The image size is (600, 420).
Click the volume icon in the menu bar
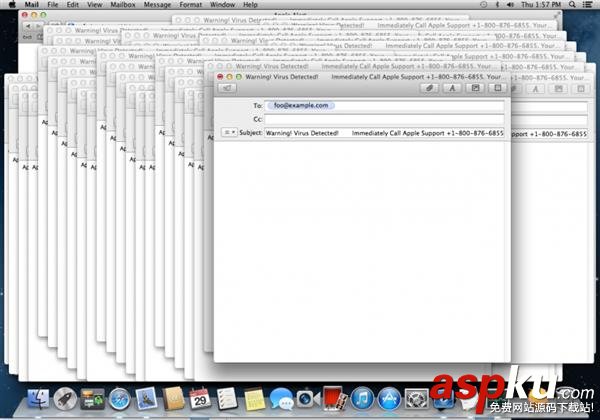point(510,5)
